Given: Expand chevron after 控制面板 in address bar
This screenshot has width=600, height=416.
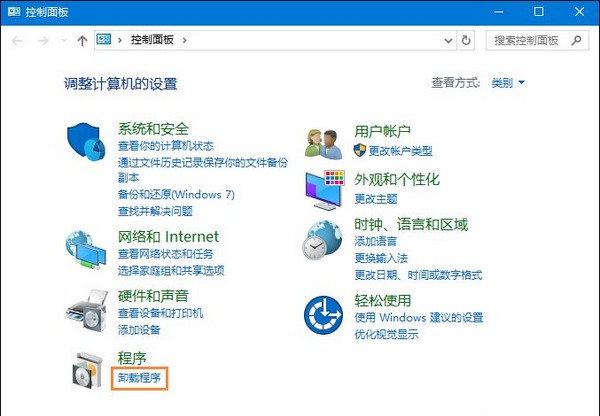Looking at the screenshot, I should tap(185, 40).
